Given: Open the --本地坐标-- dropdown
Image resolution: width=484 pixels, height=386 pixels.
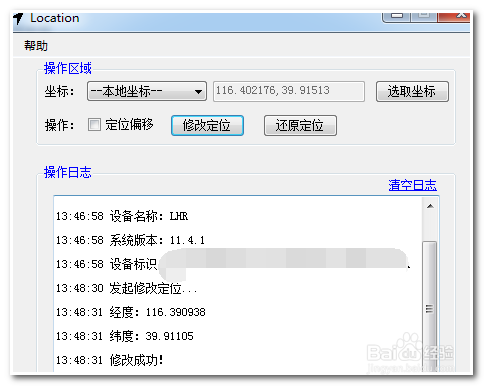Looking at the screenshot, I should pyautogui.click(x=147, y=91).
